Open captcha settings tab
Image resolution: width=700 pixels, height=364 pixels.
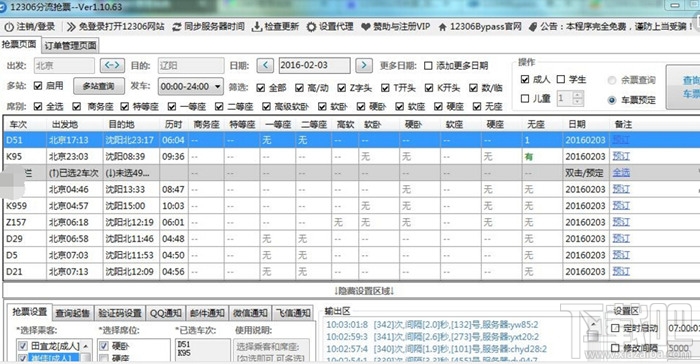pyautogui.click(x=120, y=314)
